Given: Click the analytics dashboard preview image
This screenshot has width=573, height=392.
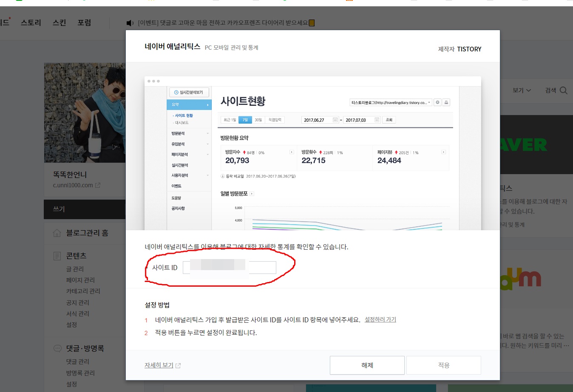Looking at the screenshot, I should coord(313,153).
